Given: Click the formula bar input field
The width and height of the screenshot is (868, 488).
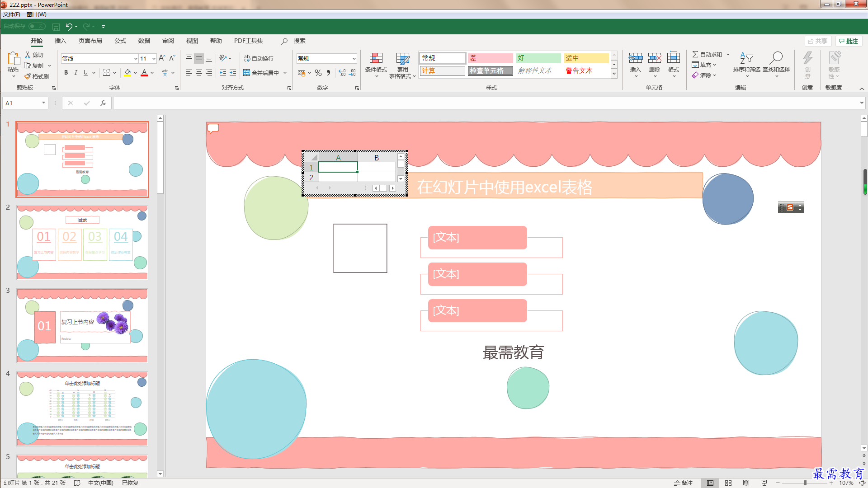Looking at the screenshot, I should click(486, 103).
